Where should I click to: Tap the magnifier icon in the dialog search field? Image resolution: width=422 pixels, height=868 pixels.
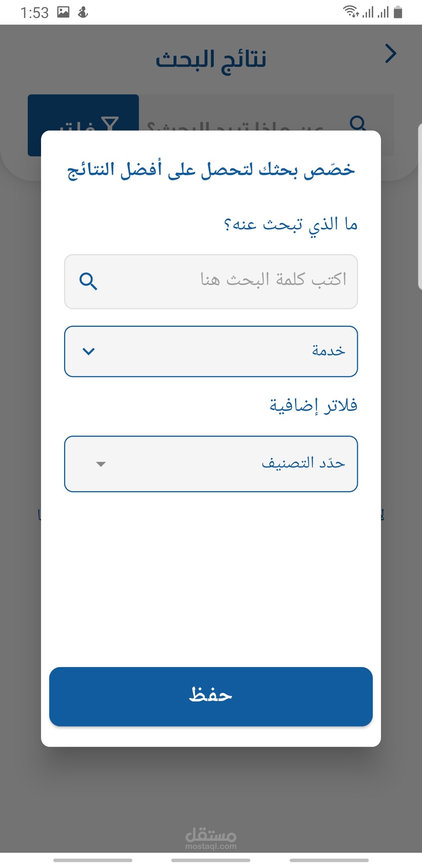[88, 282]
